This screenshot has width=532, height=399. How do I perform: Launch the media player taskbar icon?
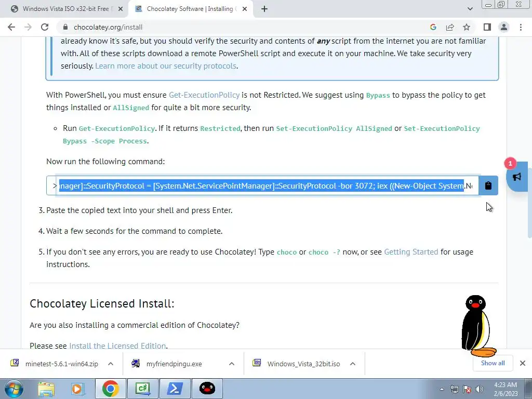point(78,389)
